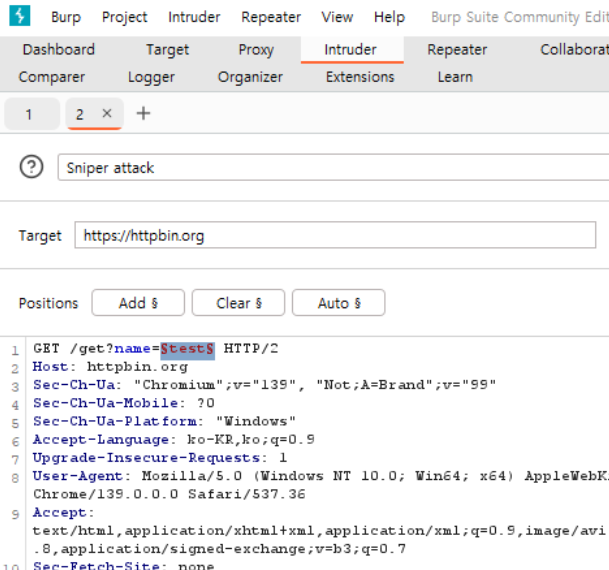Click the Accept header name on line 9

pyautogui.click(x=59, y=513)
